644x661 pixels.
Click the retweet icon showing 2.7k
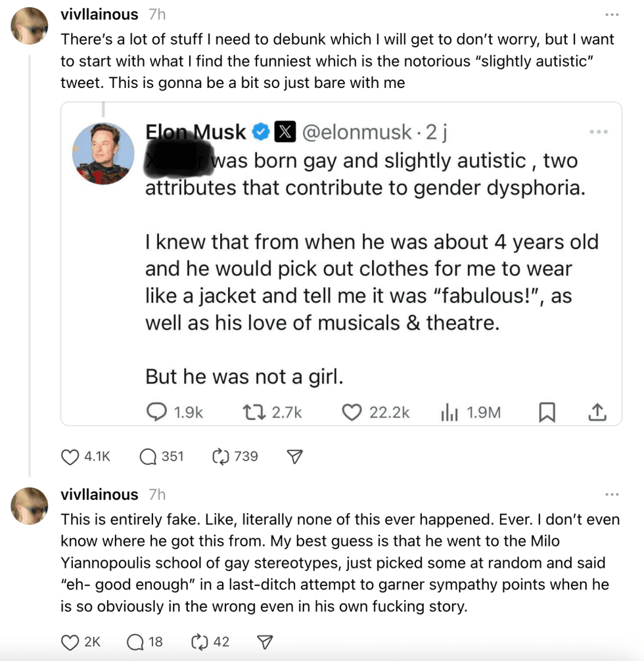pos(253,412)
